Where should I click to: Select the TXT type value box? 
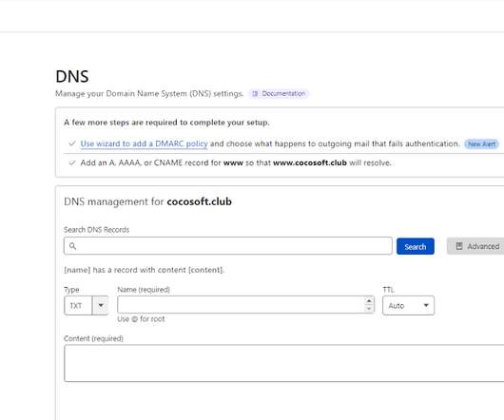[78, 305]
